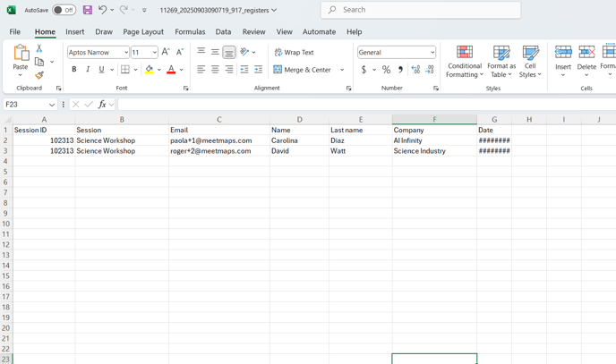Click the Copy icon

point(39,62)
